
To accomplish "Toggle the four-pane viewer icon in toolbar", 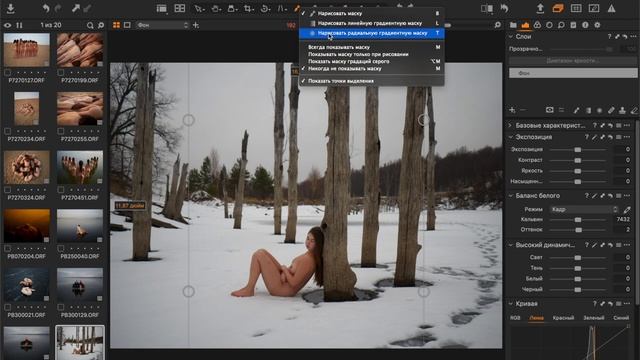I will pos(180,8).
